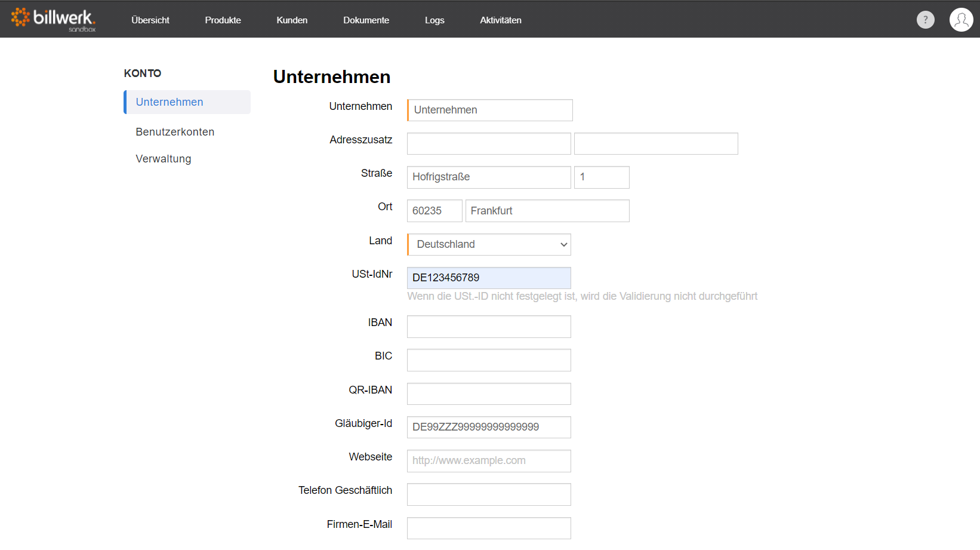Open the Logs menu

pos(434,20)
